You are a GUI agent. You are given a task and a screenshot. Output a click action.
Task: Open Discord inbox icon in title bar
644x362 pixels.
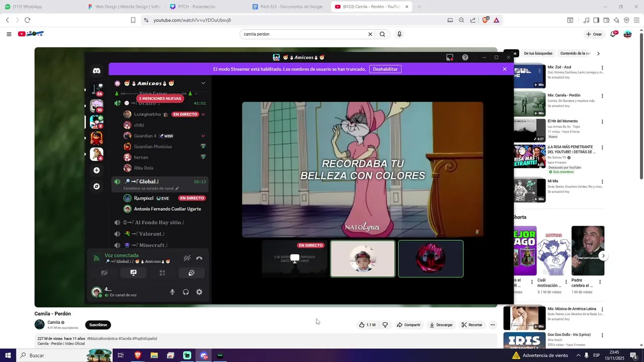click(x=450, y=57)
